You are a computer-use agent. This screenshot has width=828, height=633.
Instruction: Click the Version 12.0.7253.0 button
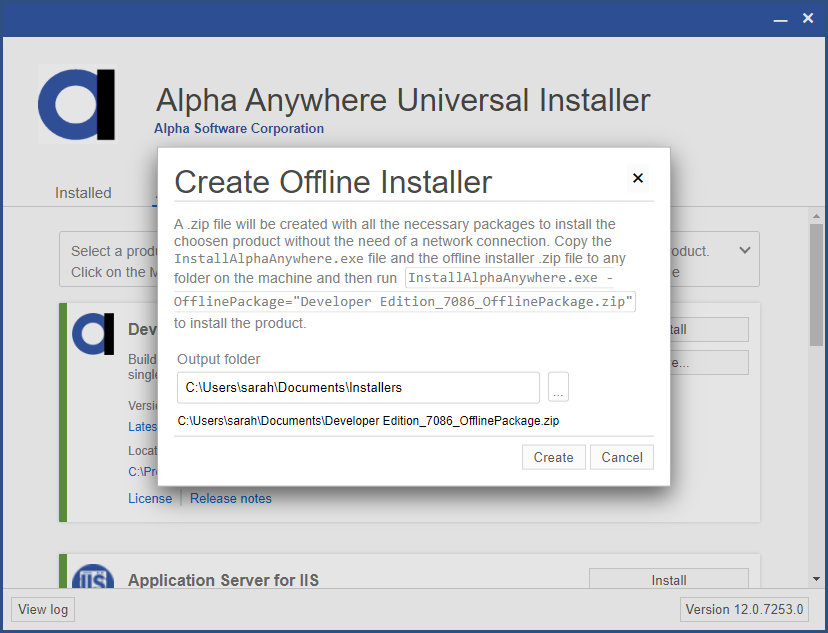(745, 609)
